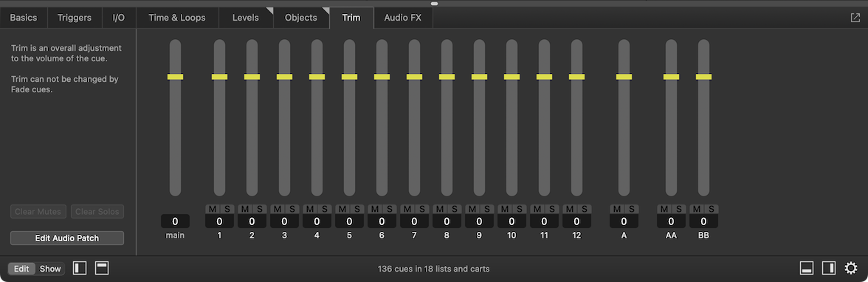This screenshot has height=282, width=868.
Task: Open workspace settings gear icon
Action: point(851,269)
